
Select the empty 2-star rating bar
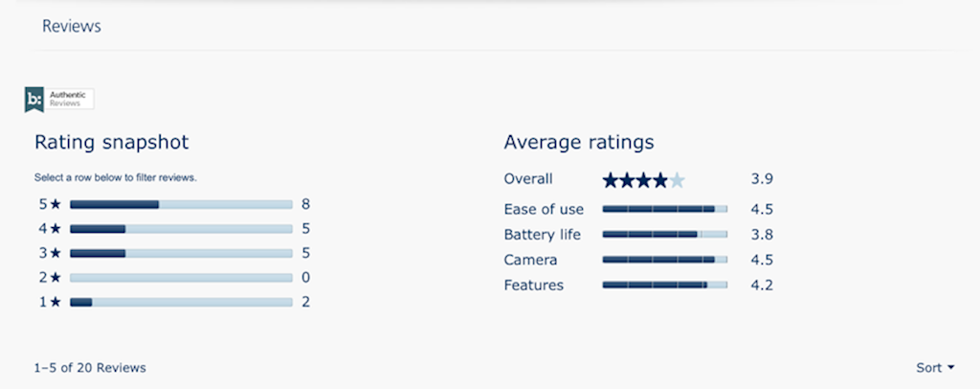pyautogui.click(x=181, y=278)
